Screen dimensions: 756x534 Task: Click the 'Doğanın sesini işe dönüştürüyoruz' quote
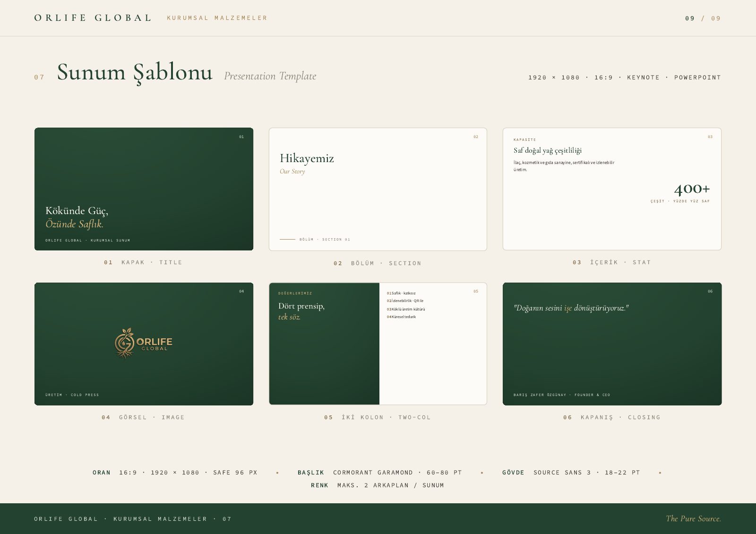point(571,308)
